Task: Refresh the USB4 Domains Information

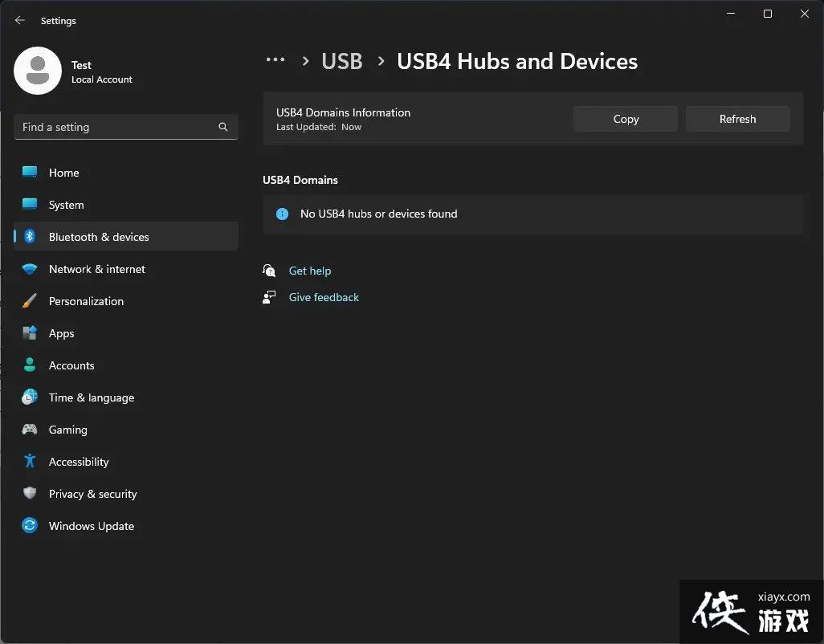Action: coord(736,118)
